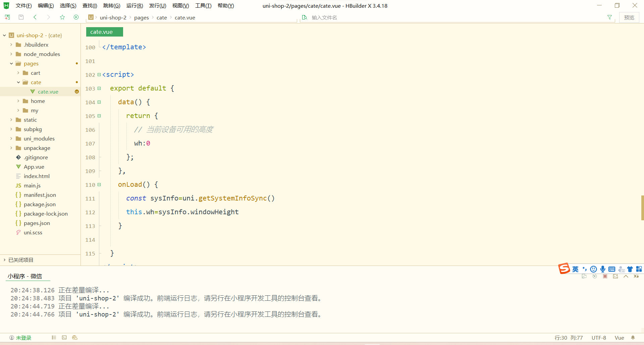Open the 运行(R) menu
The image size is (644, 345).
tap(135, 6)
